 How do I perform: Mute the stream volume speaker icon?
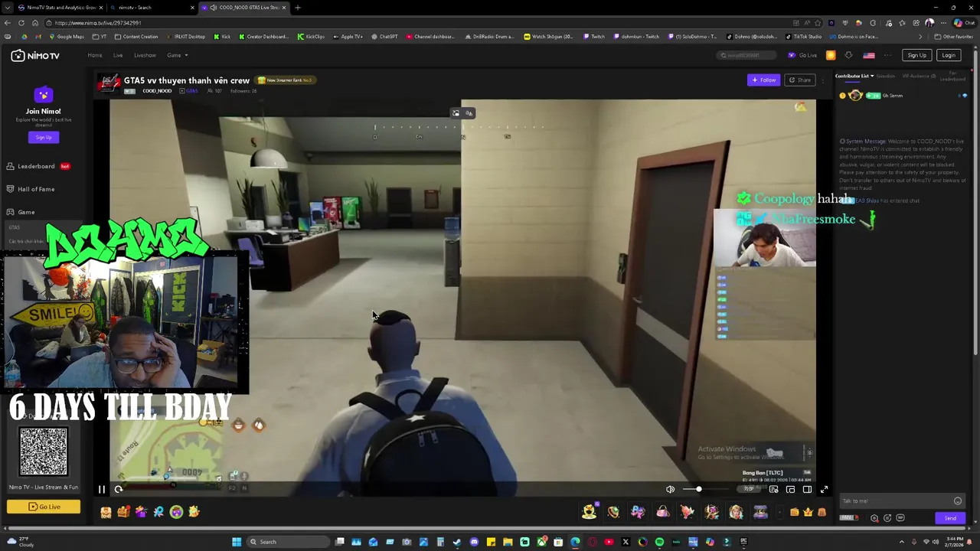(x=670, y=489)
